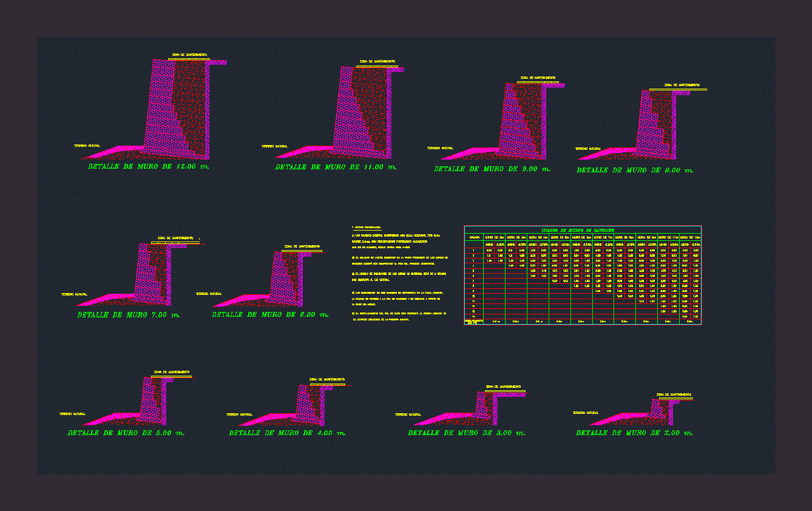Select 'TERRENO NATURAL' label beside 8.00 m wall

588,149
